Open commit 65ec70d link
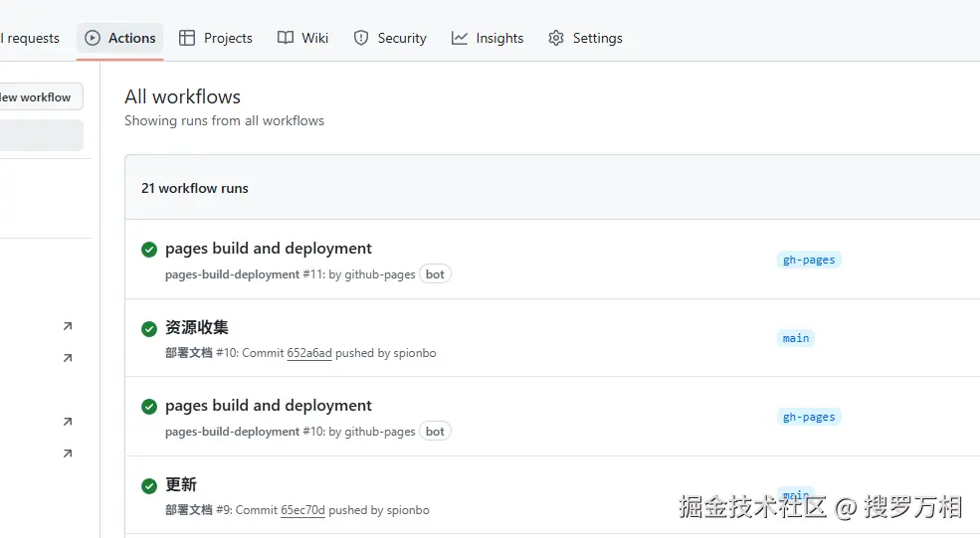This screenshot has height=538, width=980. (x=302, y=510)
